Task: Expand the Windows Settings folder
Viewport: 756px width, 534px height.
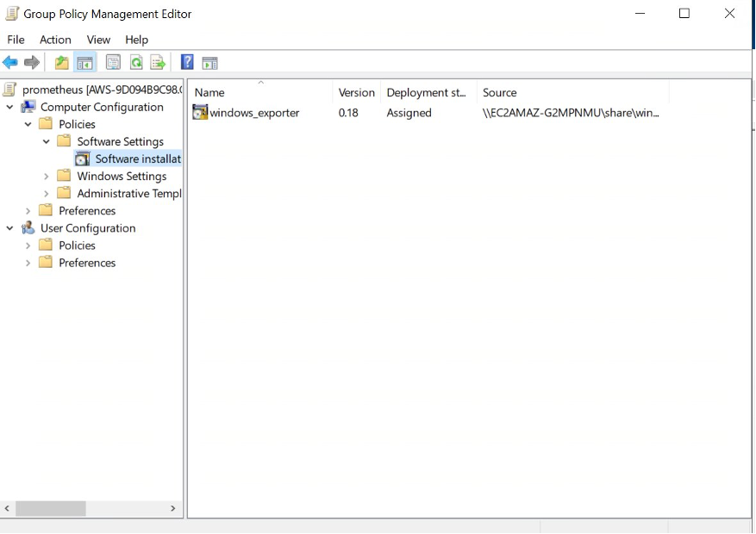Action: (x=46, y=176)
